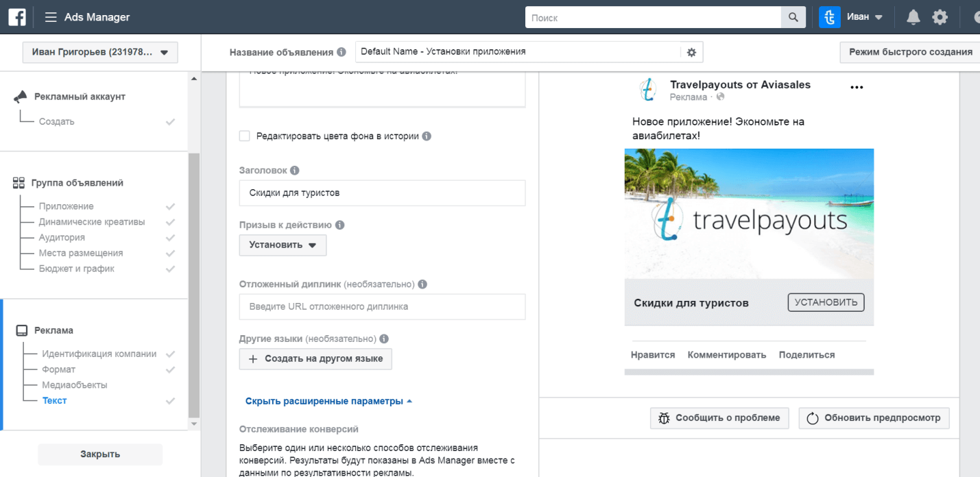
Task: Click the Facebook logo icon
Action: coord(17,17)
